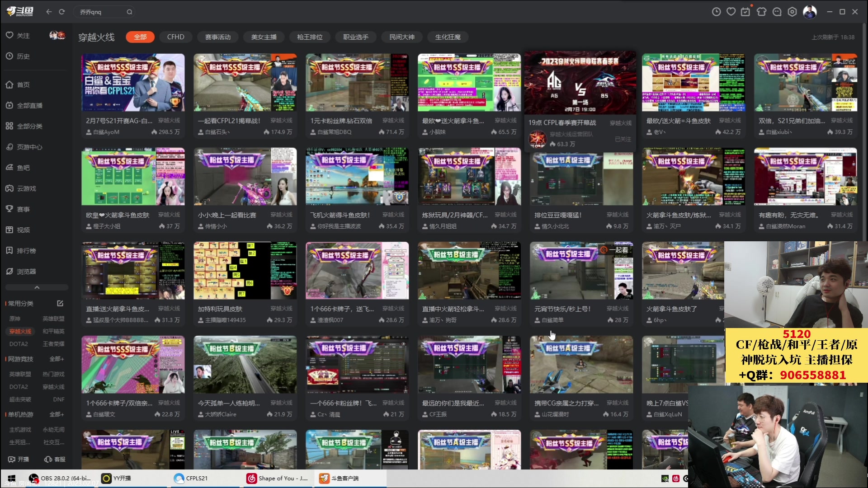Click the Douyu logo icon
The height and width of the screenshot is (488, 868).
point(20,12)
